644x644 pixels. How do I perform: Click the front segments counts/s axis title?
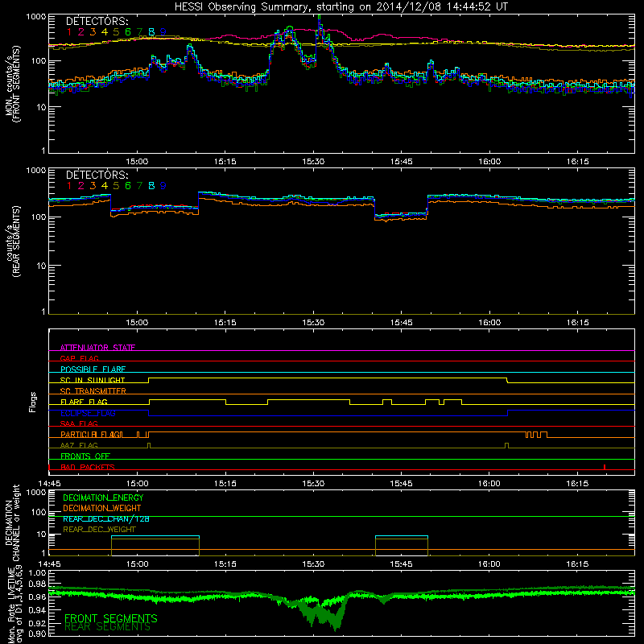pyautogui.click(x=12, y=85)
